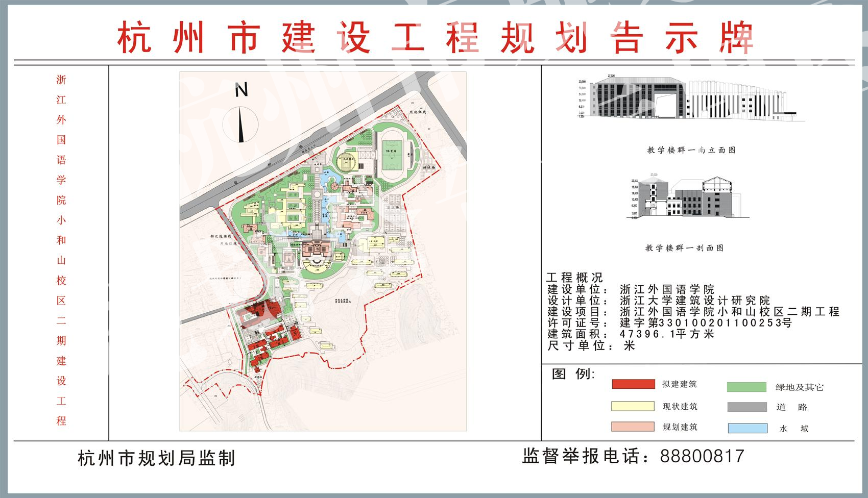Viewport: 868px width, 498px height.
Task: Click the text 杭州市规划局监制
Action: 157,459
